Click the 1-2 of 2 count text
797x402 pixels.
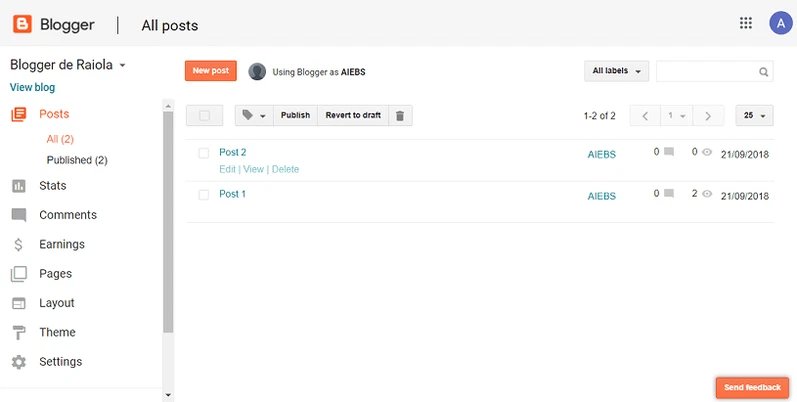coord(600,116)
